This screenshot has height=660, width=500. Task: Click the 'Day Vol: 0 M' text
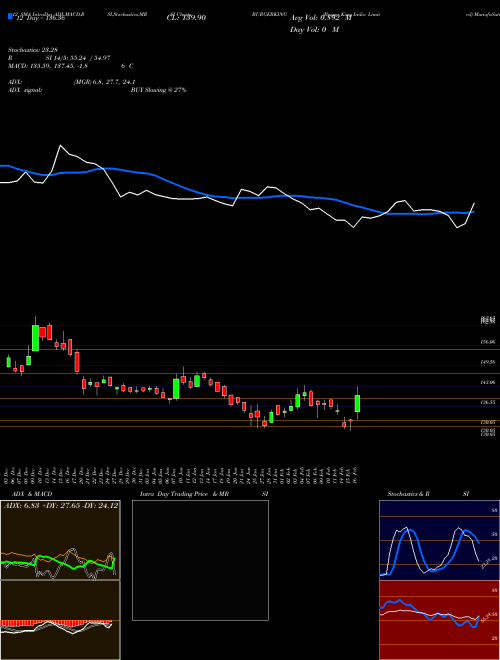(314, 30)
